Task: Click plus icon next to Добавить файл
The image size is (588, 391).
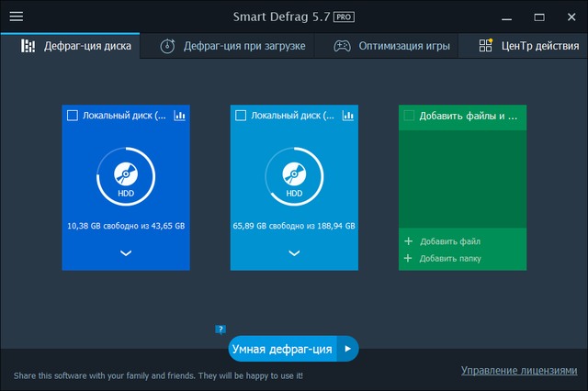Action: tap(408, 241)
